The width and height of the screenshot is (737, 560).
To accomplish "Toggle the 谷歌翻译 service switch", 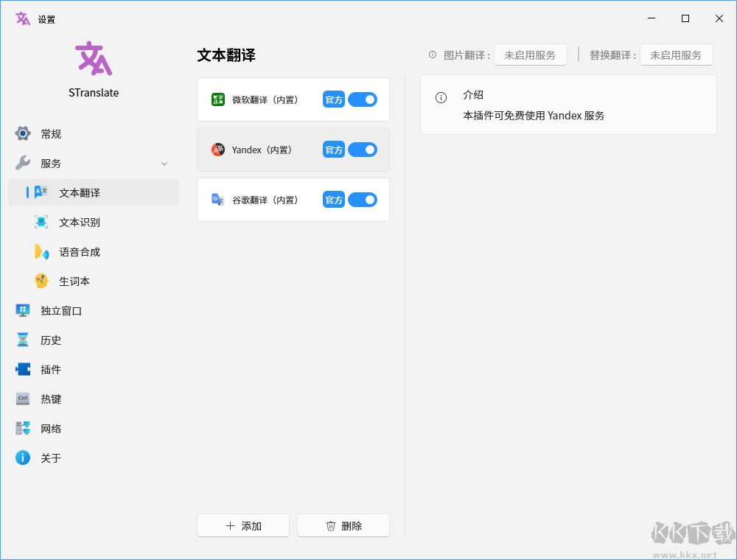I will coord(363,200).
